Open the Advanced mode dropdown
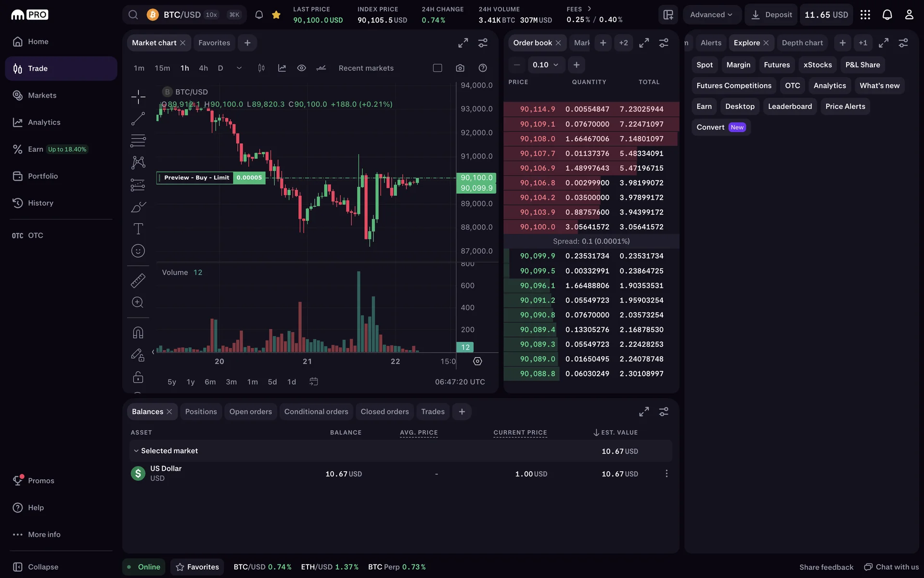The image size is (924, 578). pos(711,14)
